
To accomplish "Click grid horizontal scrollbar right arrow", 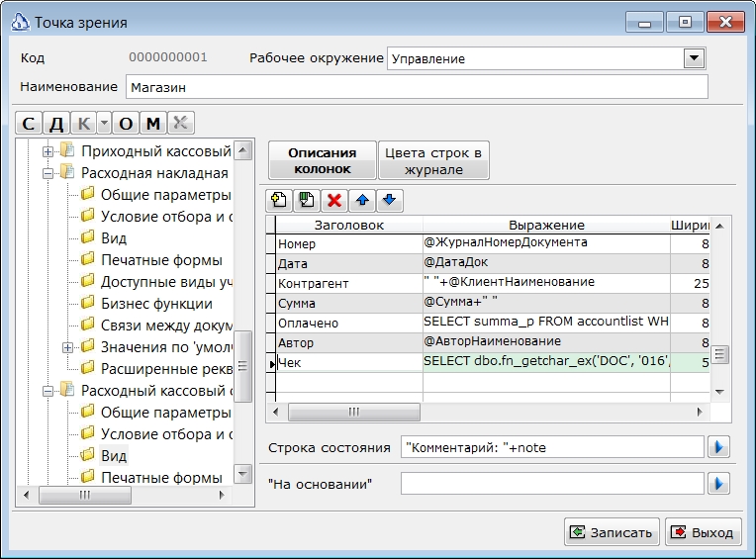I will click(700, 412).
